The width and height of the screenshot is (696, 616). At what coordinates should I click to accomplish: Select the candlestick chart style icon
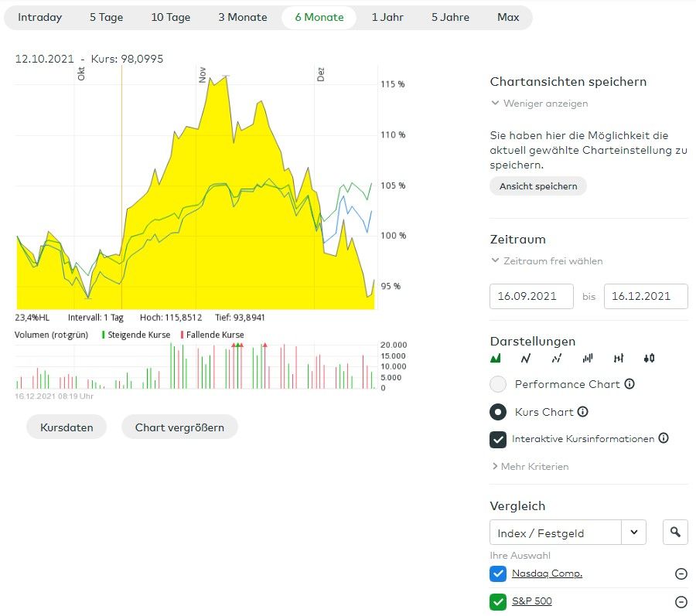649,358
